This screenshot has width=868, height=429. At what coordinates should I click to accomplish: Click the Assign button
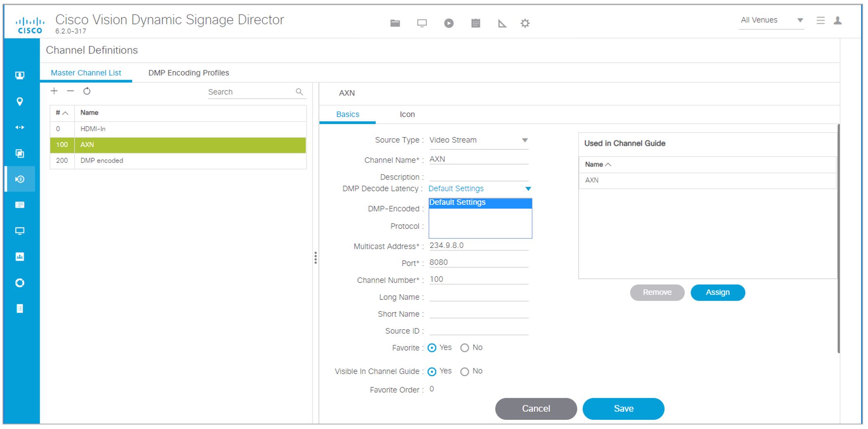point(718,292)
